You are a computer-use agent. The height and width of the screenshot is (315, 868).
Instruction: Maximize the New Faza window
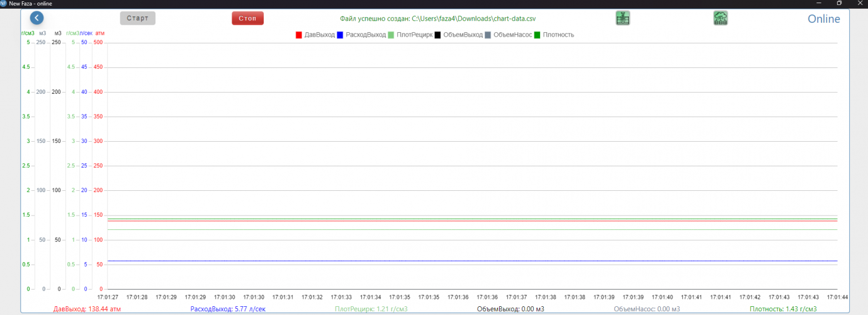(838, 4)
